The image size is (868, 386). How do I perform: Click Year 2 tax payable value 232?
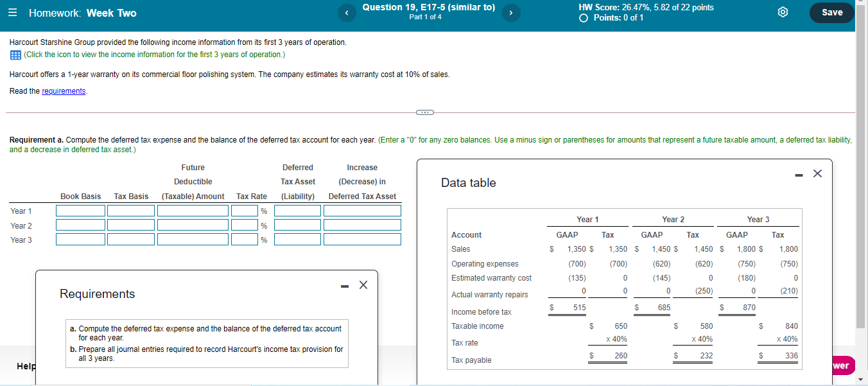706,356
